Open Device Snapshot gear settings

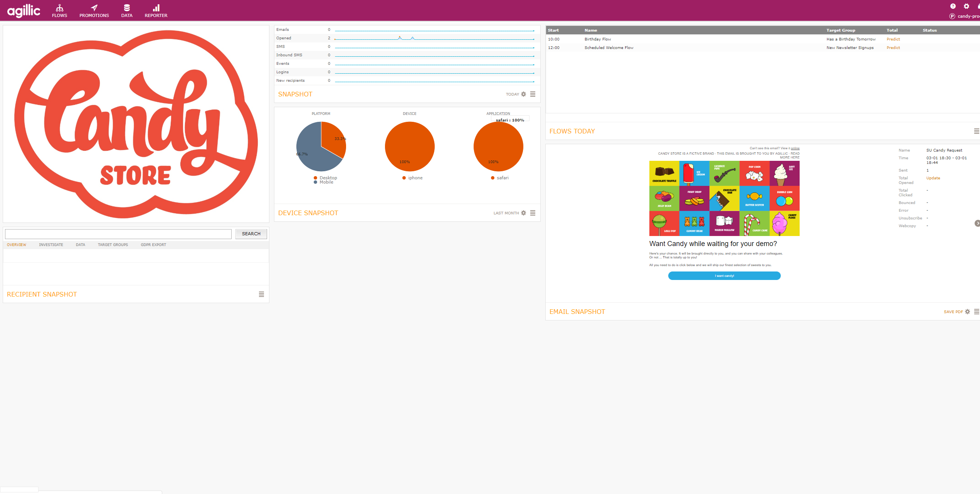[x=523, y=213]
